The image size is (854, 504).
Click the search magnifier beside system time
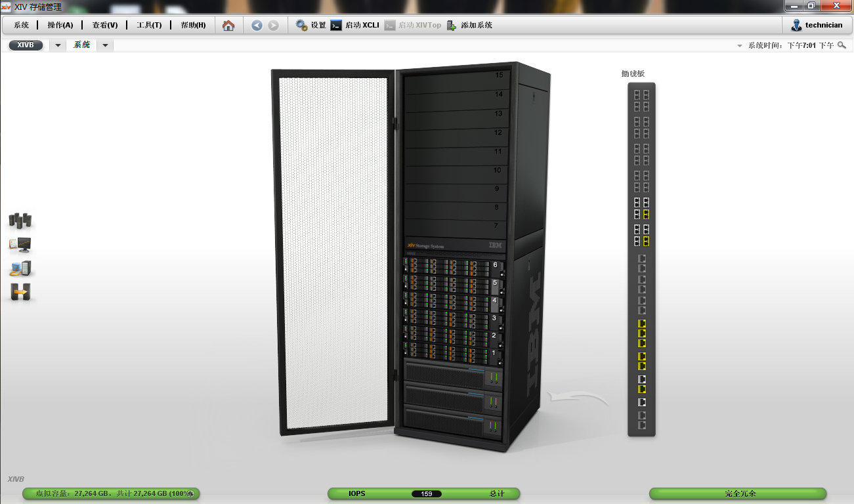click(842, 45)
